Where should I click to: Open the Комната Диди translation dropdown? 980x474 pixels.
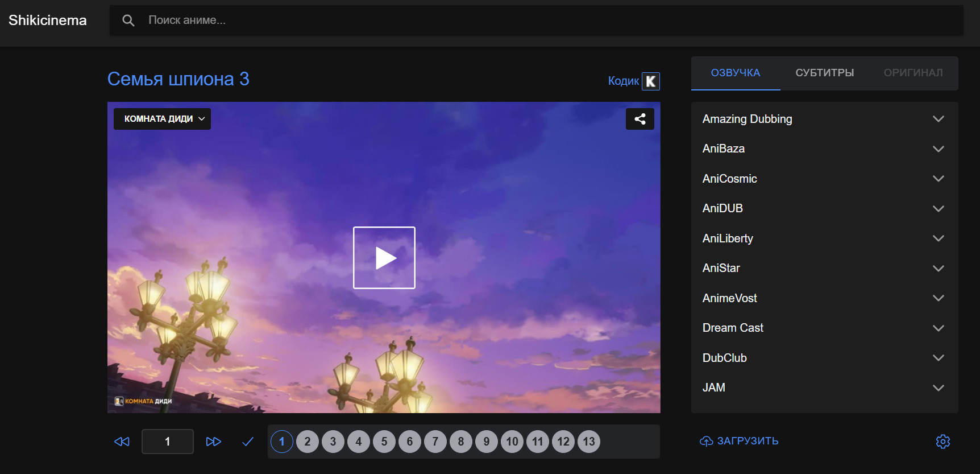click(x=162, y=119)
